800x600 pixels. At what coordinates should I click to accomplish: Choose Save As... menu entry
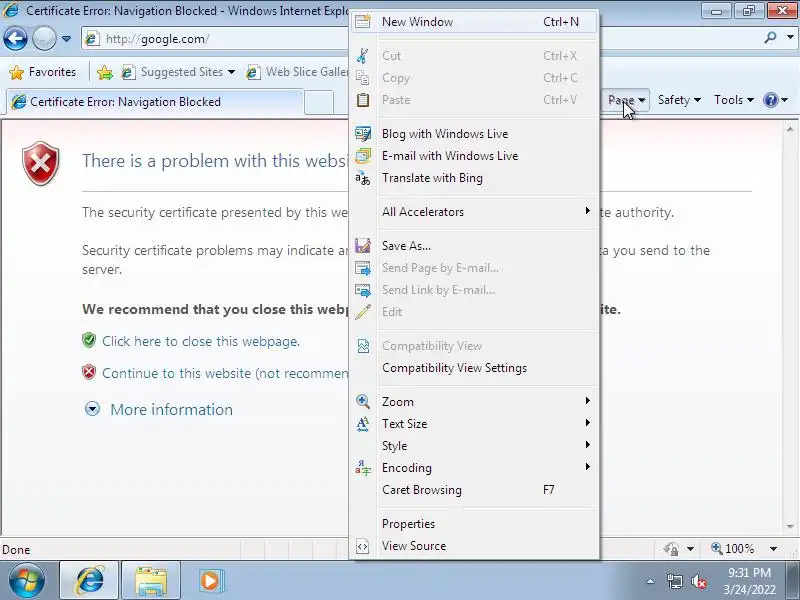click(473, 245)
